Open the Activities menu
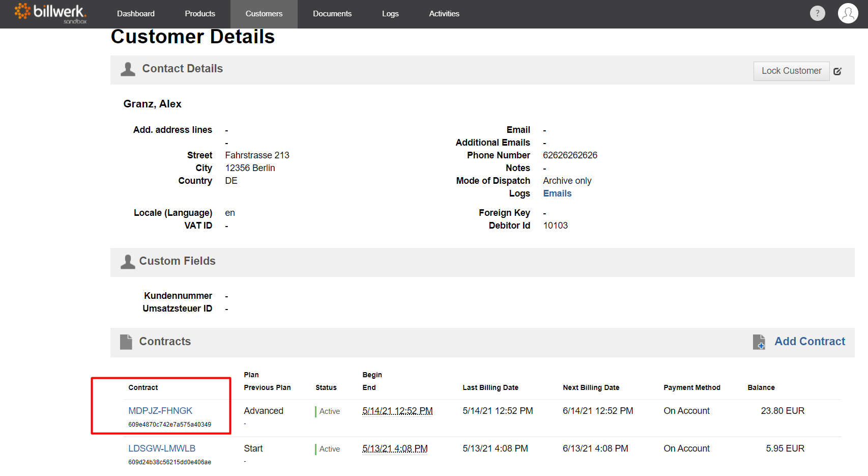 pyautogui.click(x=444, y=14)
